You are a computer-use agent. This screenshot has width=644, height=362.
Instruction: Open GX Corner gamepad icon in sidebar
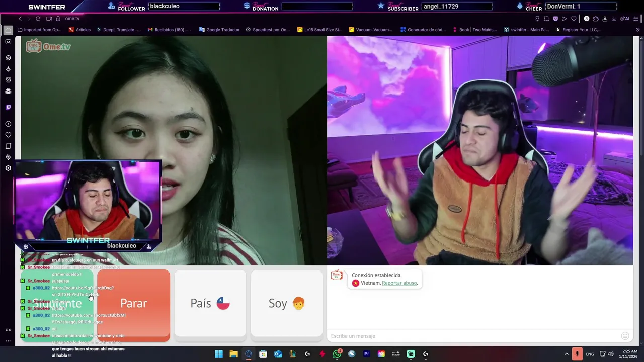tap(8, 41)
